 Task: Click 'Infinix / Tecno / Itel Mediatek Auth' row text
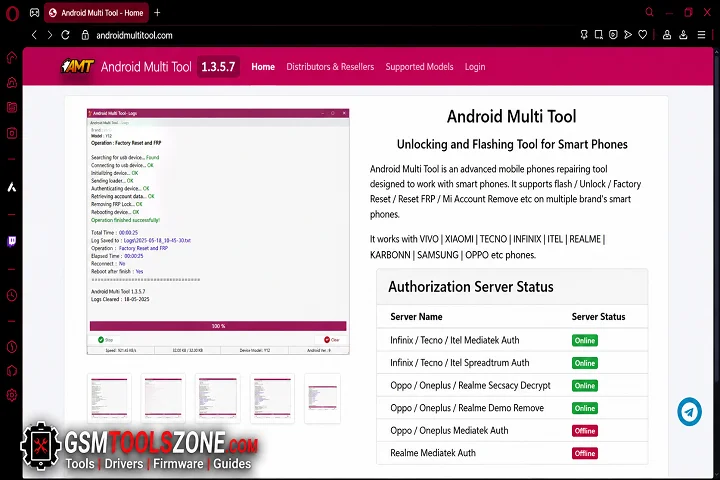click(455, 340)
